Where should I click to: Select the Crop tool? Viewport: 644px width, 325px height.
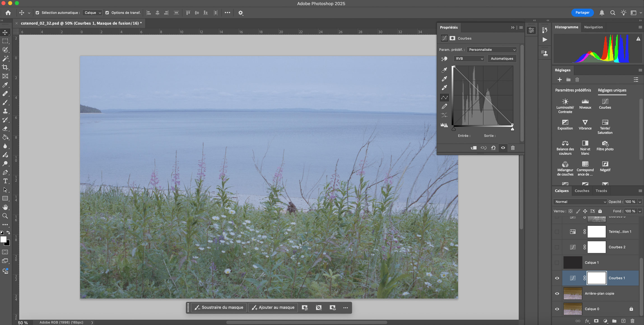click(5, 67)
